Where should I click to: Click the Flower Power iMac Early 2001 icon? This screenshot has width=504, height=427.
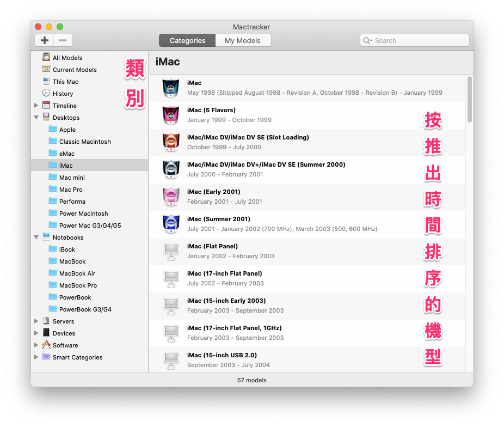pyautogui.click(x=171, y=197)
